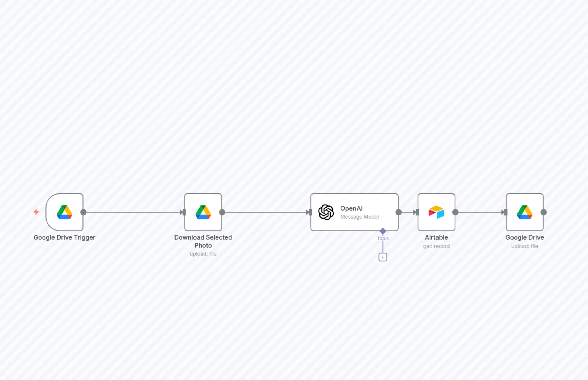Click the Tools label under the OpenAI node
Screen dimensions: 588x380
[x=383, y=238]
